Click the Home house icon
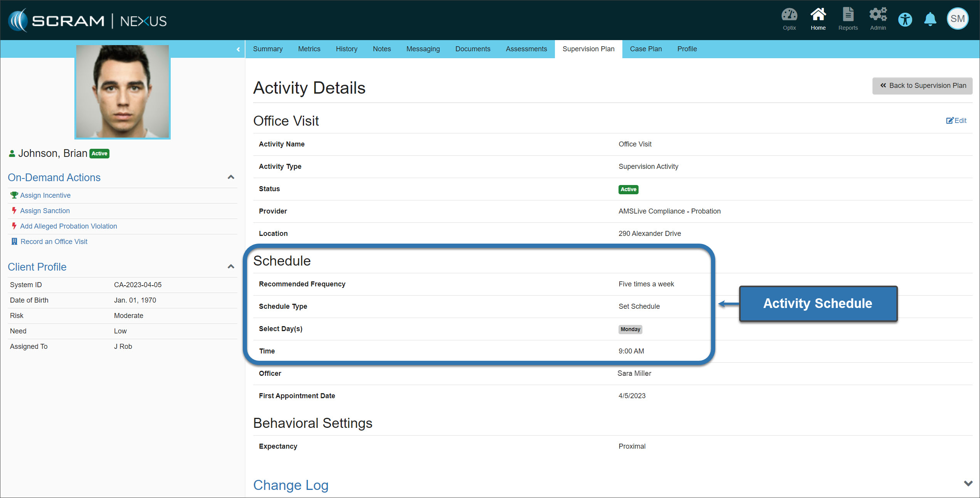The width and height of the screenshot is (980, 498). tap(818, 15)
